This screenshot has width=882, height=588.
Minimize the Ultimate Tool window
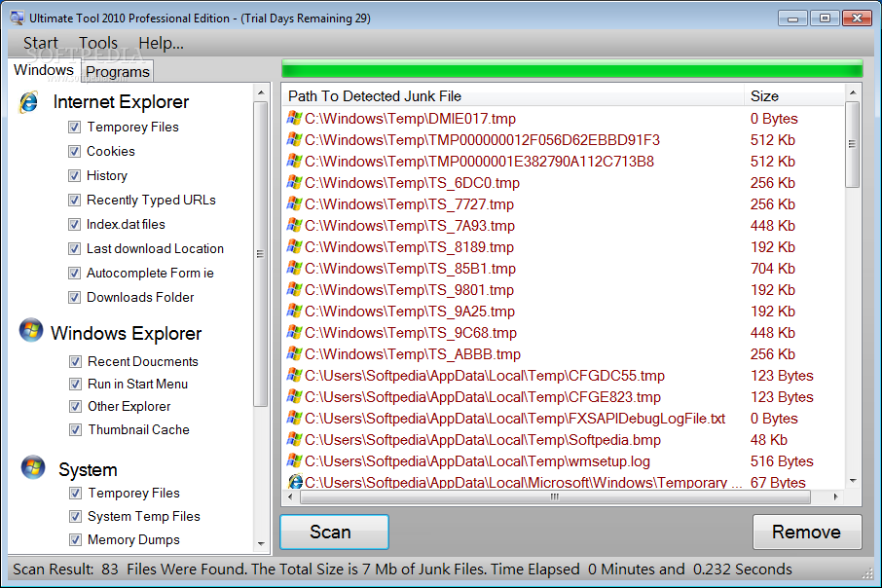pos(792,18)
